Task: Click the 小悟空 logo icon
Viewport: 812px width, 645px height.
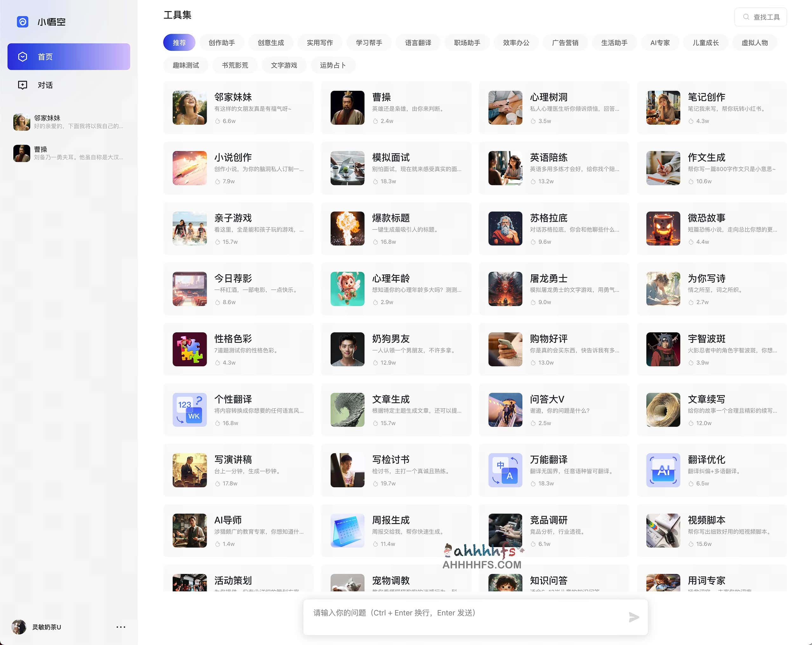Action: click(23, 22)
